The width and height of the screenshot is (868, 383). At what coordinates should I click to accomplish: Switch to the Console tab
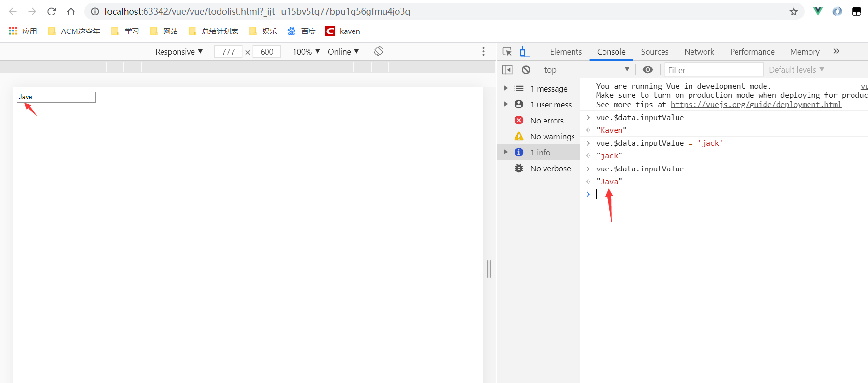point(611,52)
